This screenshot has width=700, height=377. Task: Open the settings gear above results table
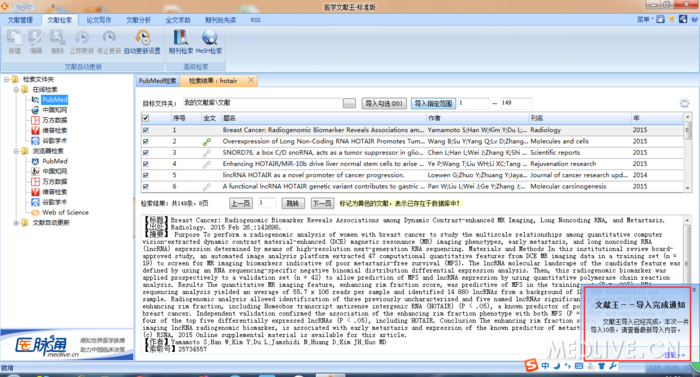pos(684,103)
